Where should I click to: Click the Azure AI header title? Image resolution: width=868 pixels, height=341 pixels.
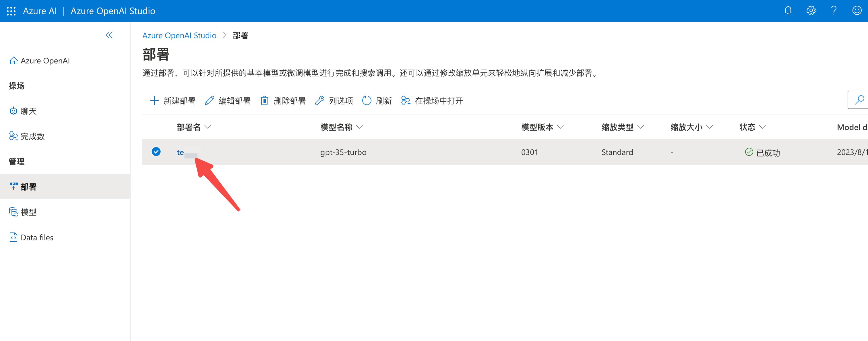tap(40, 11)
